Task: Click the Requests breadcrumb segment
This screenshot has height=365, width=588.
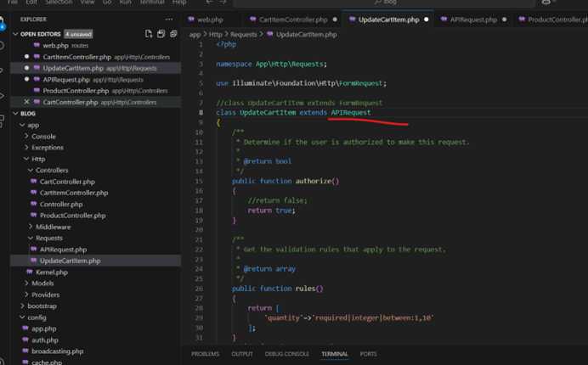Action: pyautogui.click(x=243, y=34)
